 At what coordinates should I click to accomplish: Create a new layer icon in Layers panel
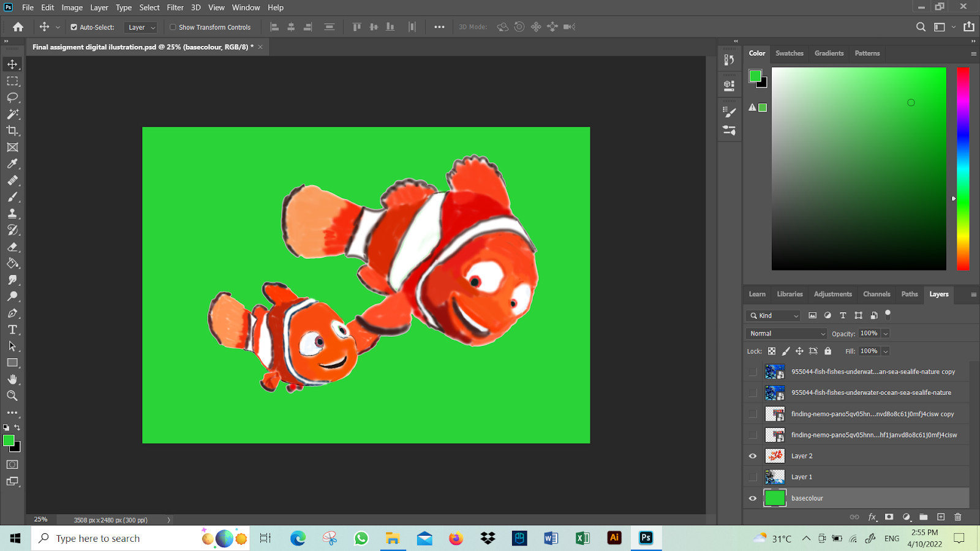pos(941,517)
